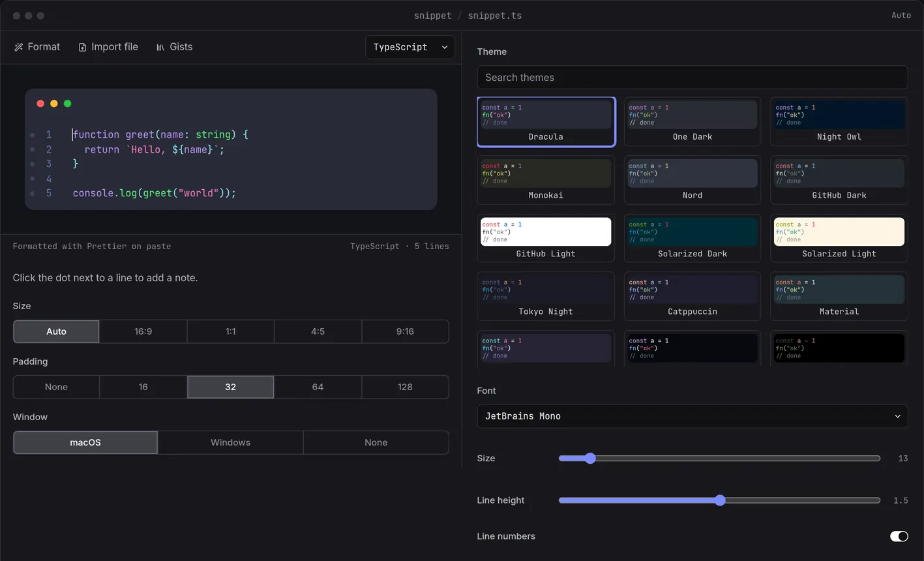Screen dimensions: 924x561
Task: Set window style to None
Action: 376,442
